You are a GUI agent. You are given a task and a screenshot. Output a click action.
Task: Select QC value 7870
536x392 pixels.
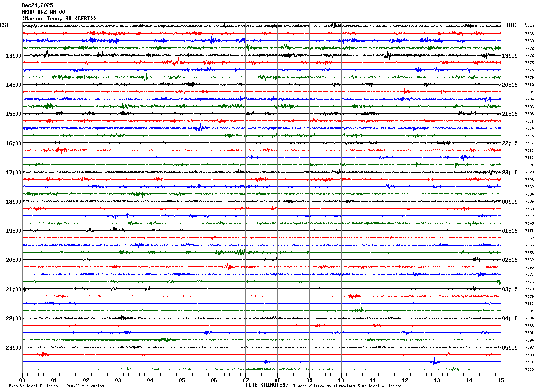pyautogui.click(x=529, y=275)
